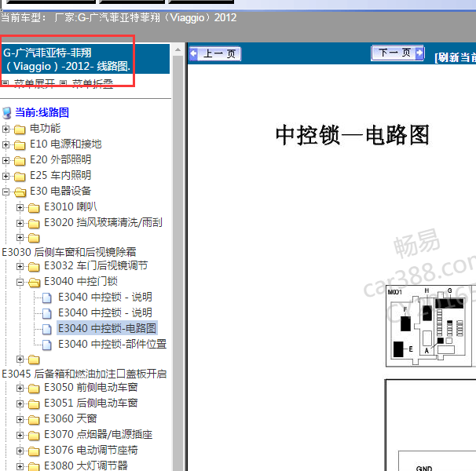The width and height of the screenshot is (476, 471).
Task: Collapse the E30 电器设备 node
Action: [5, 192]
